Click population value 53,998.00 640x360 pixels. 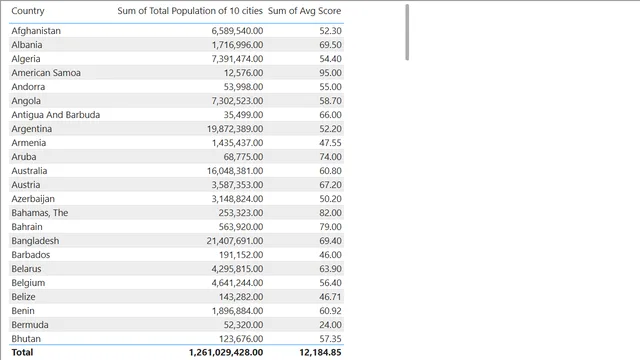tap(243, 87)
